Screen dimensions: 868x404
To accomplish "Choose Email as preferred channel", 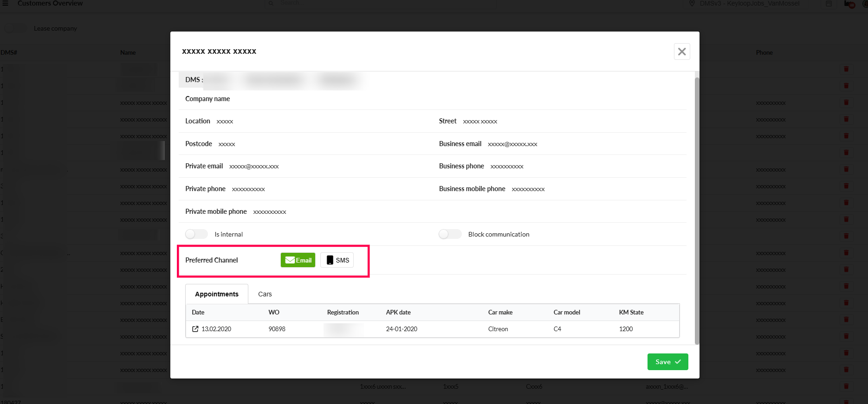I will (x=298, y=260).
